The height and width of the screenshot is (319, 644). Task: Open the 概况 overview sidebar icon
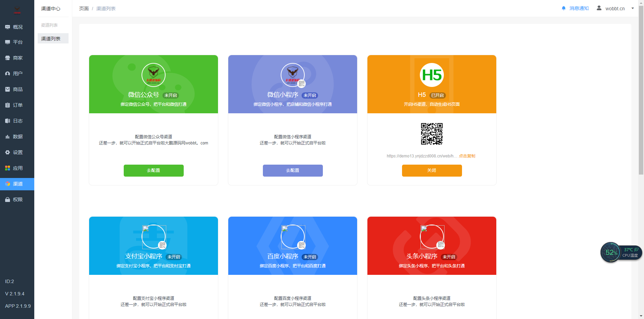(x=8, y=27)
